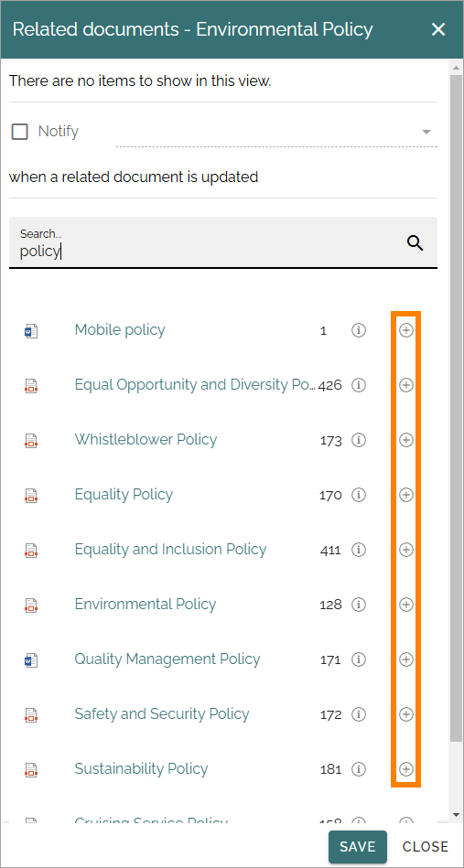Add Sustainability Policy using plus icon
The image size is (464, 868).
coord(406,769)
